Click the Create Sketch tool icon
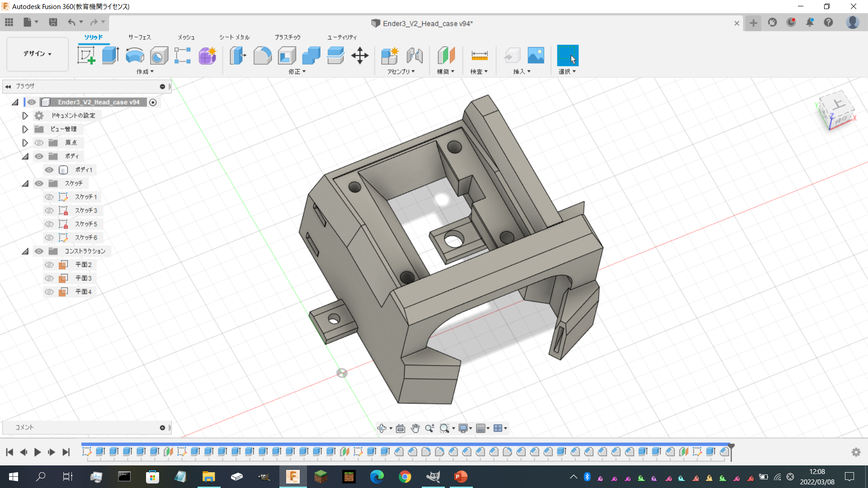This screenshot has width=868, height=488. tap(86, 56)
